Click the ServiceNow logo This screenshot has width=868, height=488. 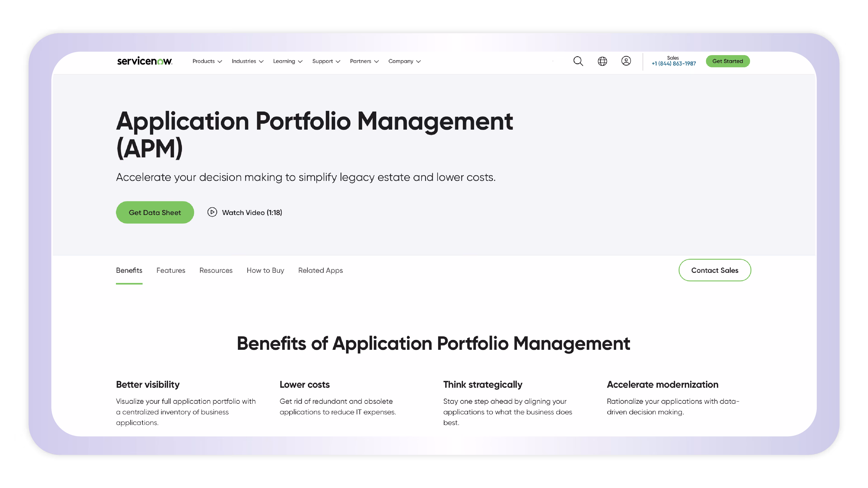coord(145,61)
